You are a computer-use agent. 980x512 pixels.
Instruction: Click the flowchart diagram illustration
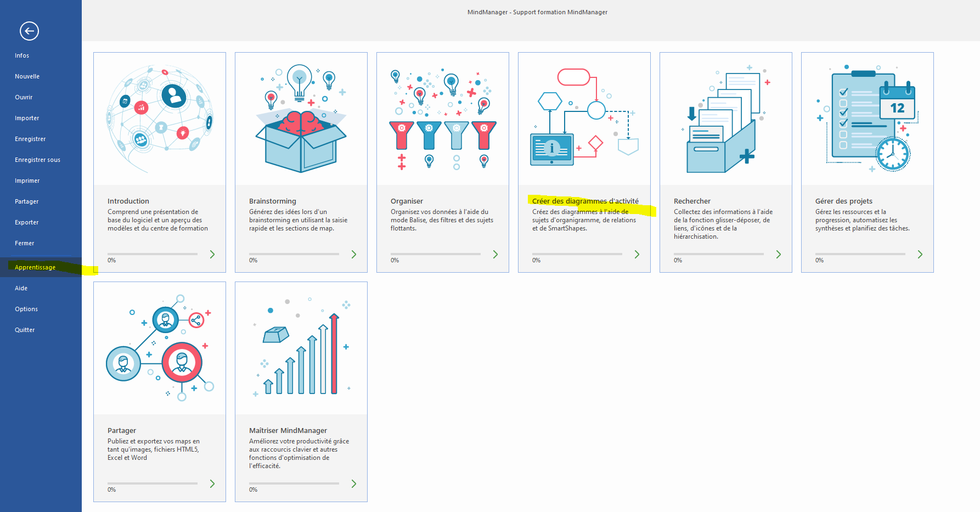coord(584,119)
